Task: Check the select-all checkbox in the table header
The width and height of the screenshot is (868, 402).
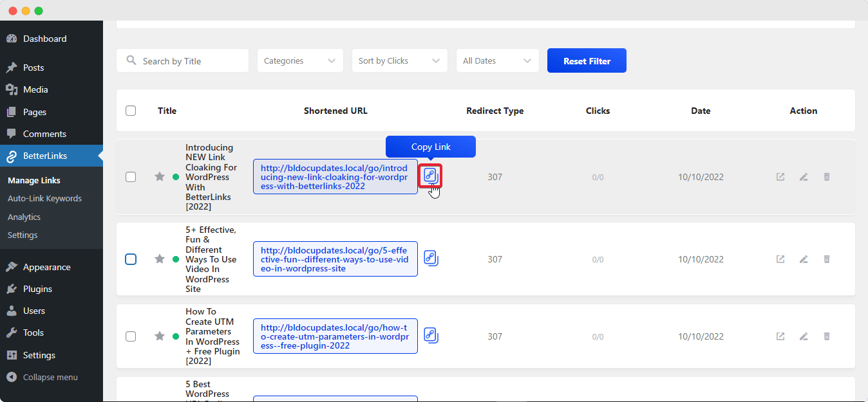Action: (131, 110)
